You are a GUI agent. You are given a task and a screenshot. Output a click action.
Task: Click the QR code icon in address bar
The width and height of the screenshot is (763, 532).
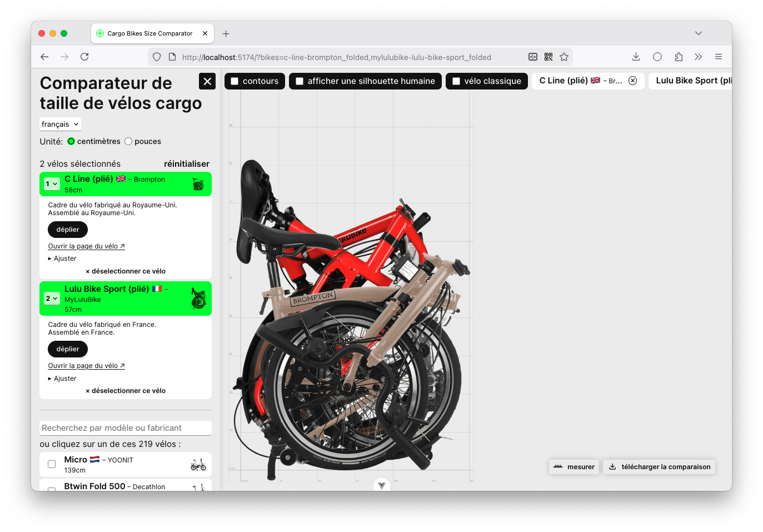[548, 57]
